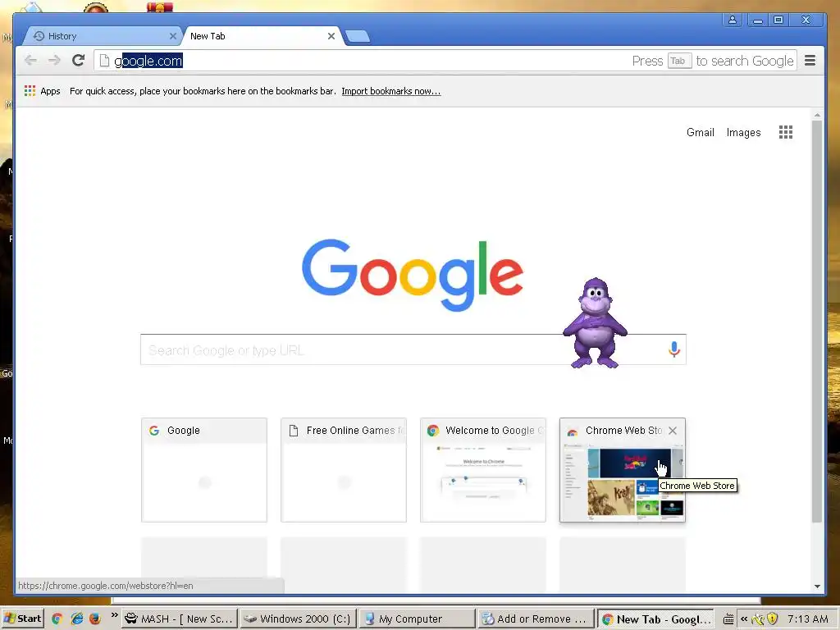Switch to the History tab

point(102,36)
